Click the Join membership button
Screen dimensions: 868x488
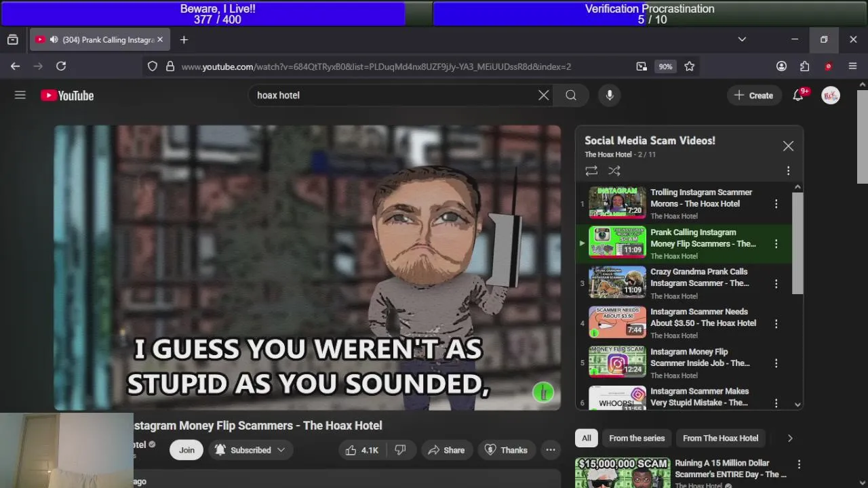(x=186, y=450)
